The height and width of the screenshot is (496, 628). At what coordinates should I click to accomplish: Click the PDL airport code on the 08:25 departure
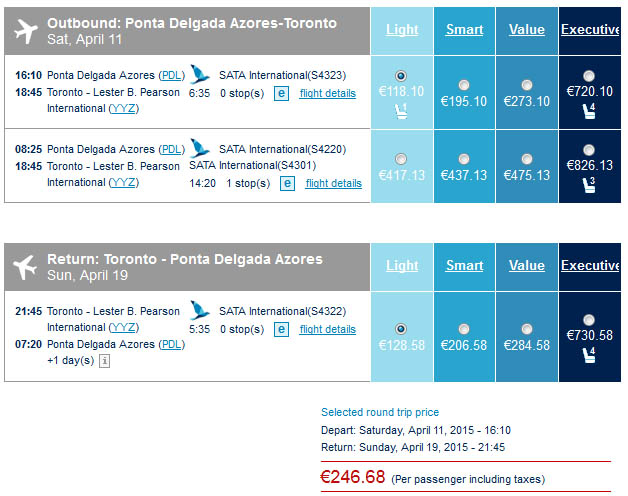click(x=172, y=149)
